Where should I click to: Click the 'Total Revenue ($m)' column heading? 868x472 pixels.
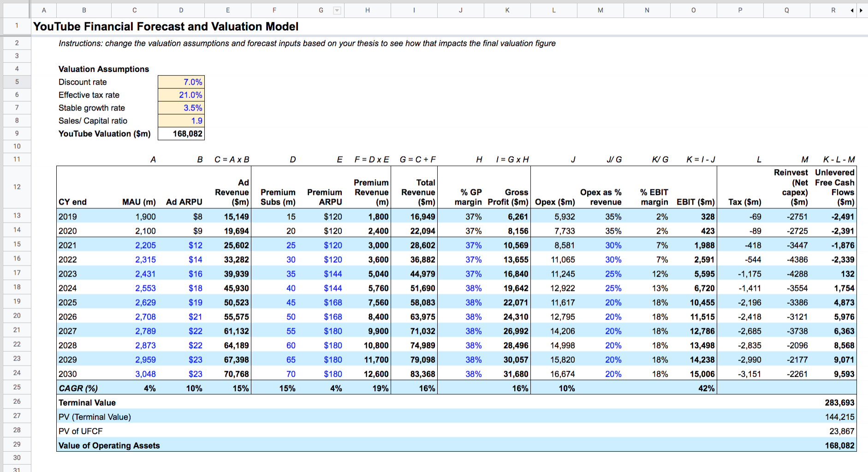pyautogui.click(x=418, y=192)
